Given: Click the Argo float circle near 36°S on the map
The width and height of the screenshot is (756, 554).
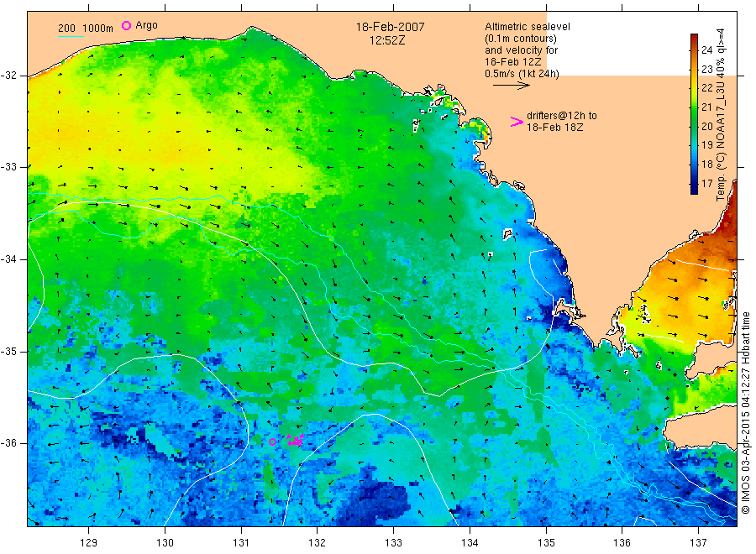Looking at the screenshot, I should click(x=272, y=442).
